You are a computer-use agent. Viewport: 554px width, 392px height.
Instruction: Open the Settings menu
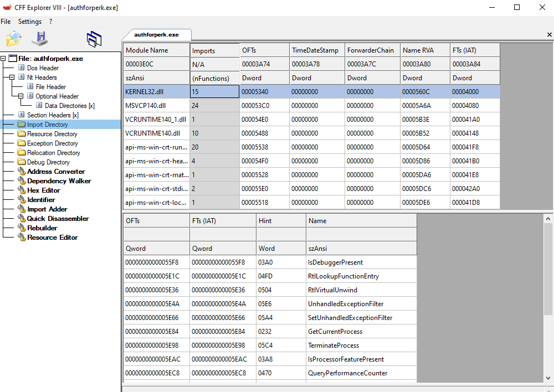pyautogui.click(x=30, y=22)
